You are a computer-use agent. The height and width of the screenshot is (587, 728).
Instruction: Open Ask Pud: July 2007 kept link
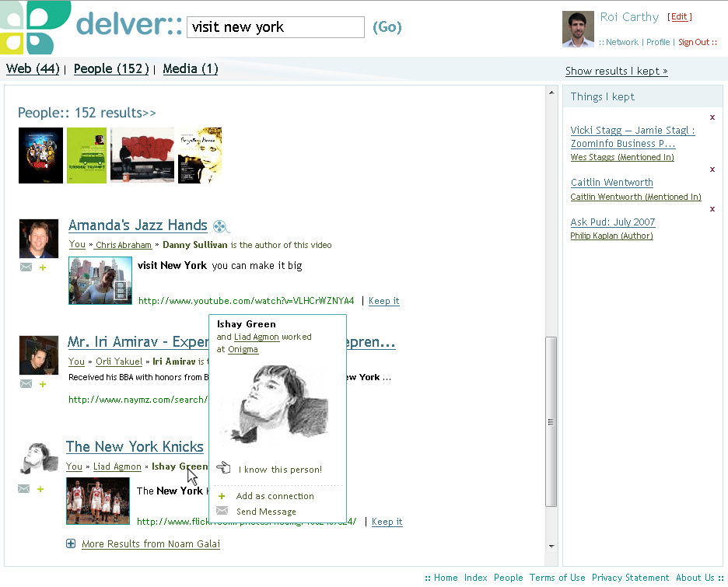click(612, 222)
